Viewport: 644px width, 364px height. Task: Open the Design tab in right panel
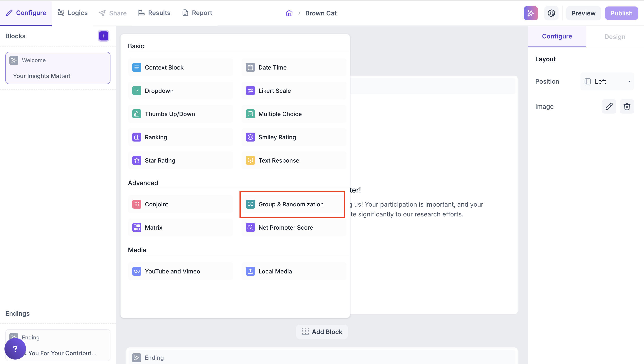(x=615, y=37)
